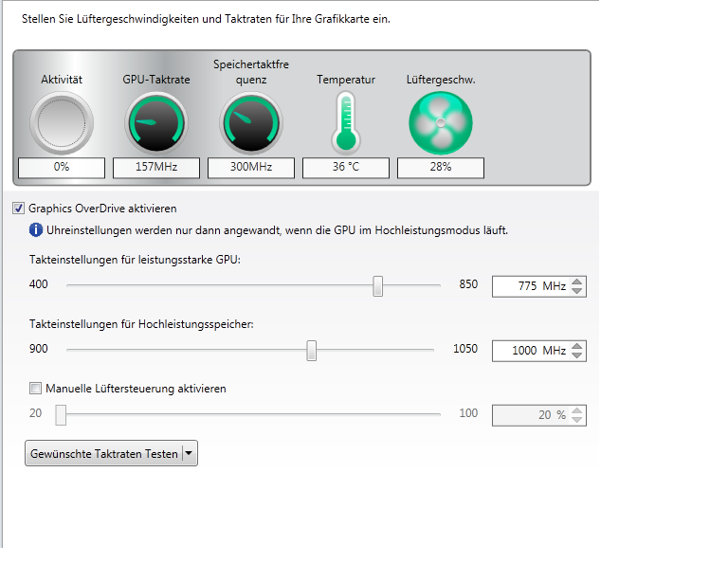Decrease memory clock with down arrow
This screenshot has height=582, width=728.
577,355
